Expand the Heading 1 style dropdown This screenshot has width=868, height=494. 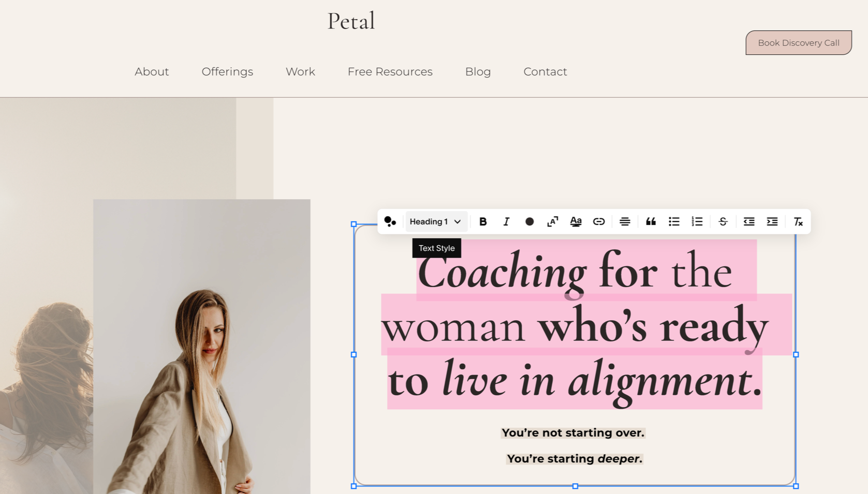pyautogui.click(x=436, y=222)
